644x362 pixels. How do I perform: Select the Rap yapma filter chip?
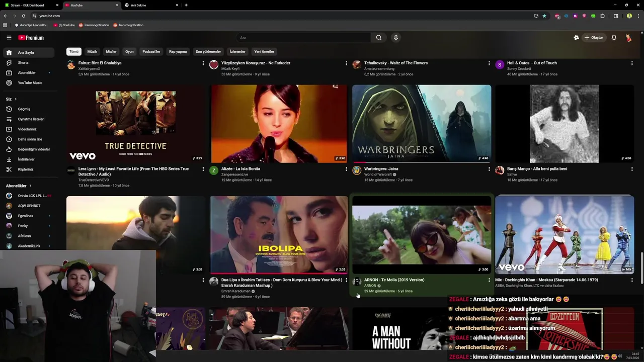click(x=178, y=52)
